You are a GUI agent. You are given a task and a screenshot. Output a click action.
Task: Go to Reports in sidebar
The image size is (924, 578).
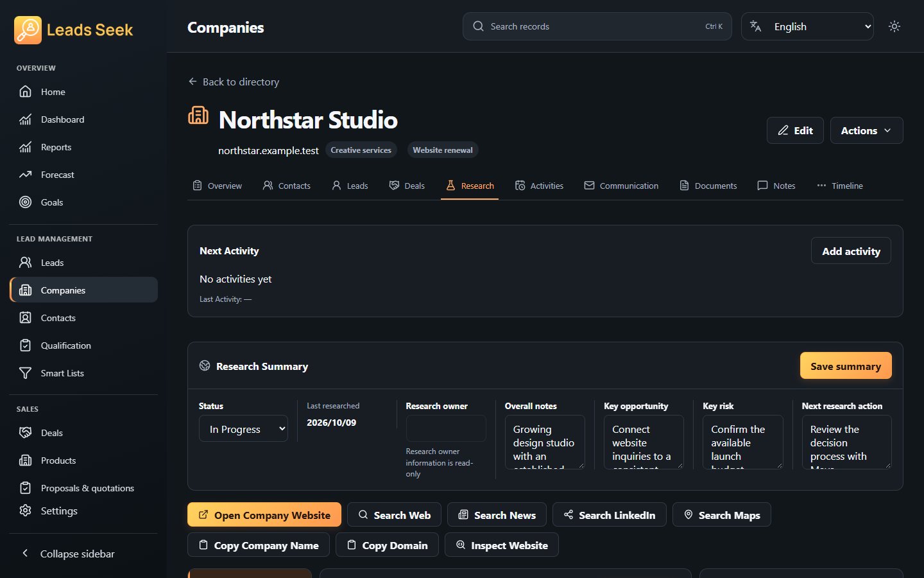tap(83, 147)
